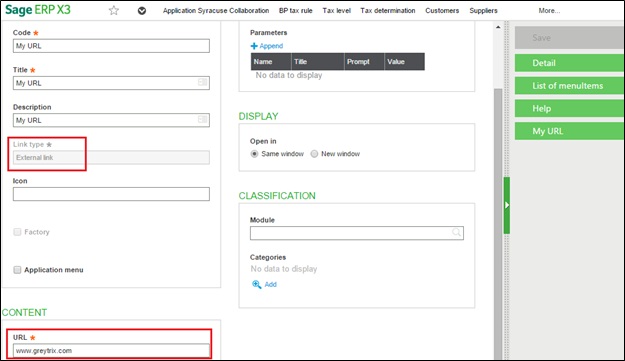This screenshot has width=625, height=361.
Task: Enable the Application menu checkbox
Action: pos(17,270)
